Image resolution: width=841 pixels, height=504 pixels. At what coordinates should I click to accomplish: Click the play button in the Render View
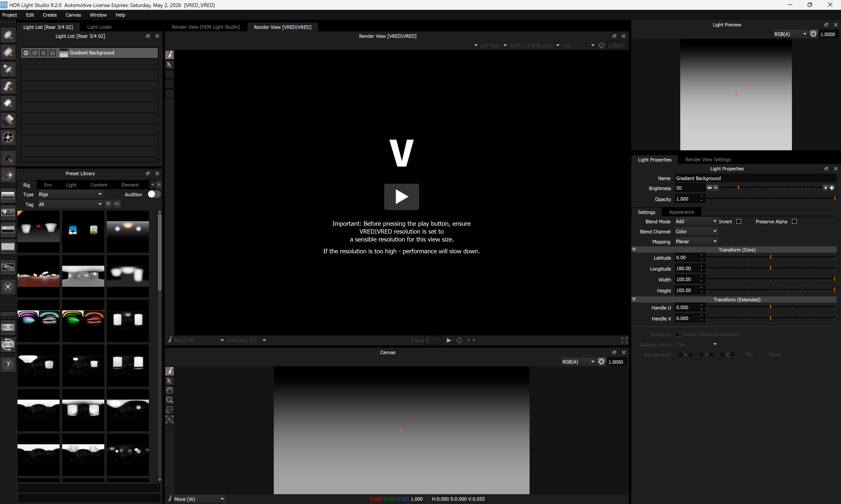click(401, 197)
